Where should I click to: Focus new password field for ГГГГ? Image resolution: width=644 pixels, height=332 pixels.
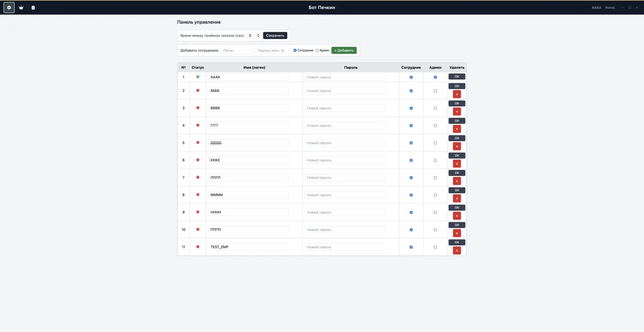click(345, 126)
